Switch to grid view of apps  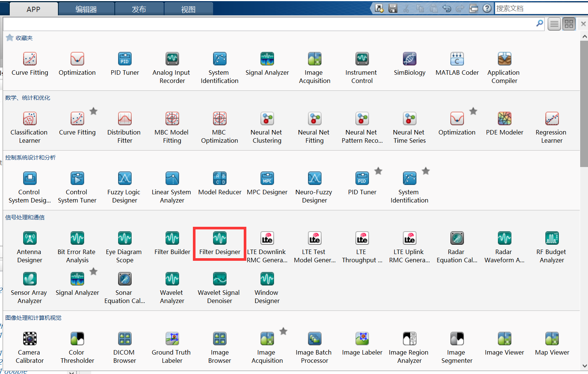pos(569,24)
